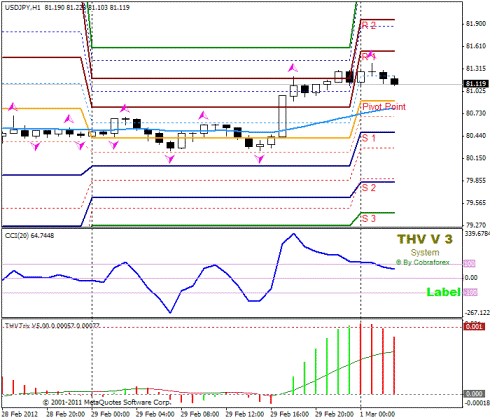
Task: Click the green Label text
Action: click(443, 292)
